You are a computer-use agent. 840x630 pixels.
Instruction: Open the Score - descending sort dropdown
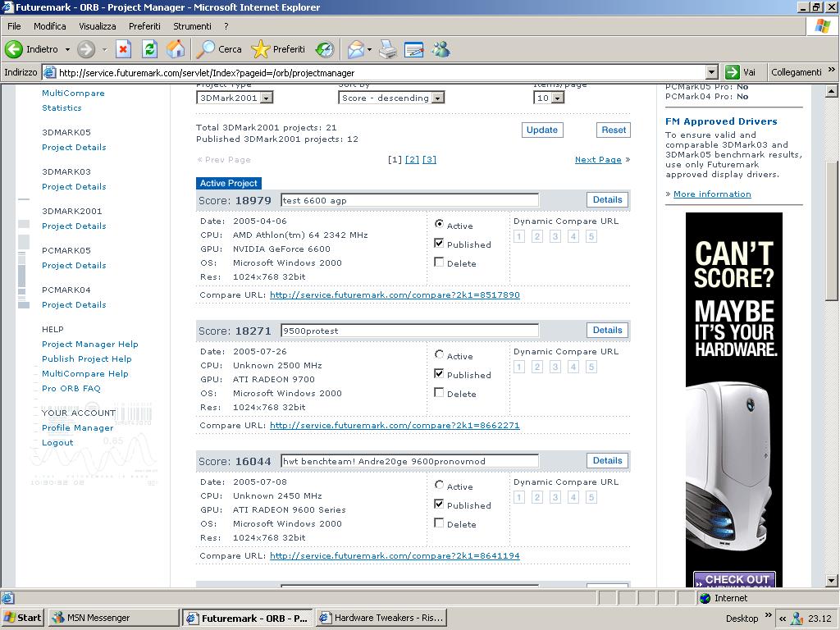tap(391, 98)
